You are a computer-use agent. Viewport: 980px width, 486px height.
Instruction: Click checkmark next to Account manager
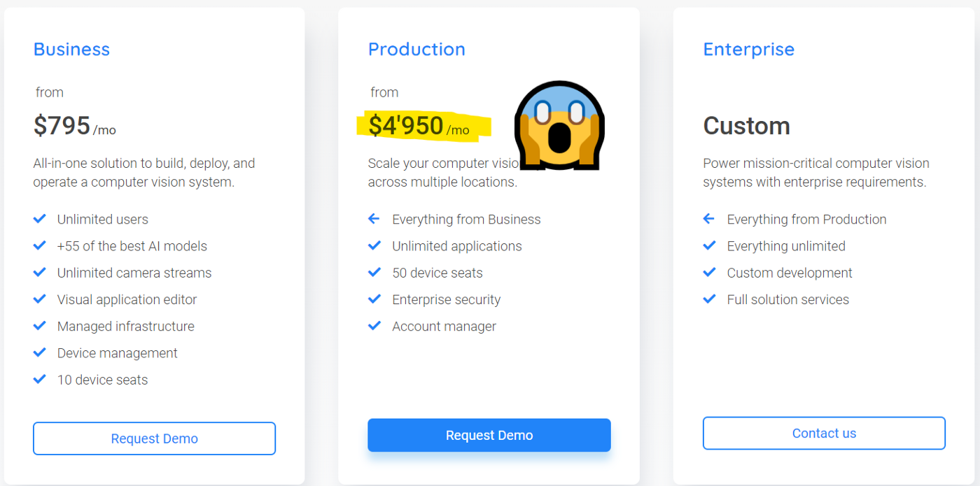coord(374,326)
